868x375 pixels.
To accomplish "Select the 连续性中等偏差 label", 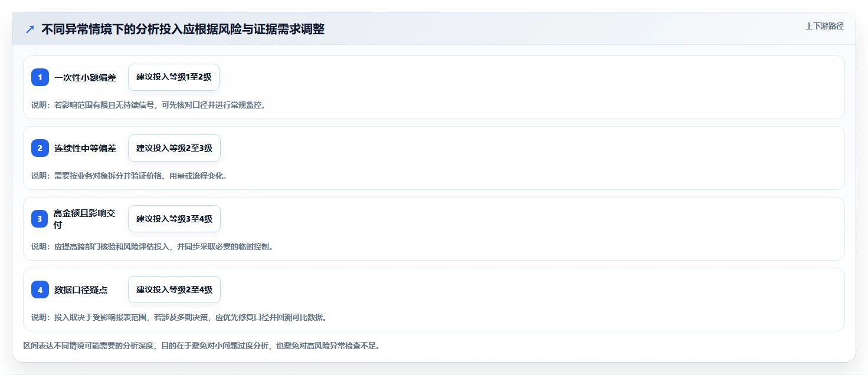I will pos(86,148).
